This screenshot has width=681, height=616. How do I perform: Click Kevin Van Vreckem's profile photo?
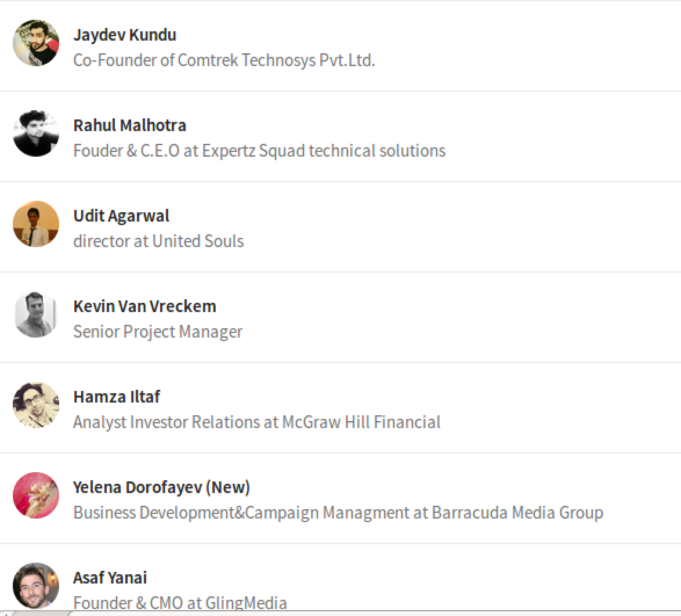36,314
